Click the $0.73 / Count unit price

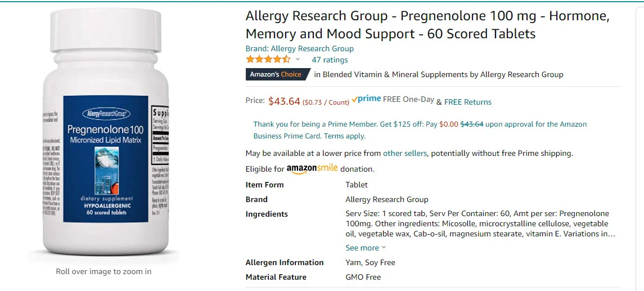(x=326, y=102)
